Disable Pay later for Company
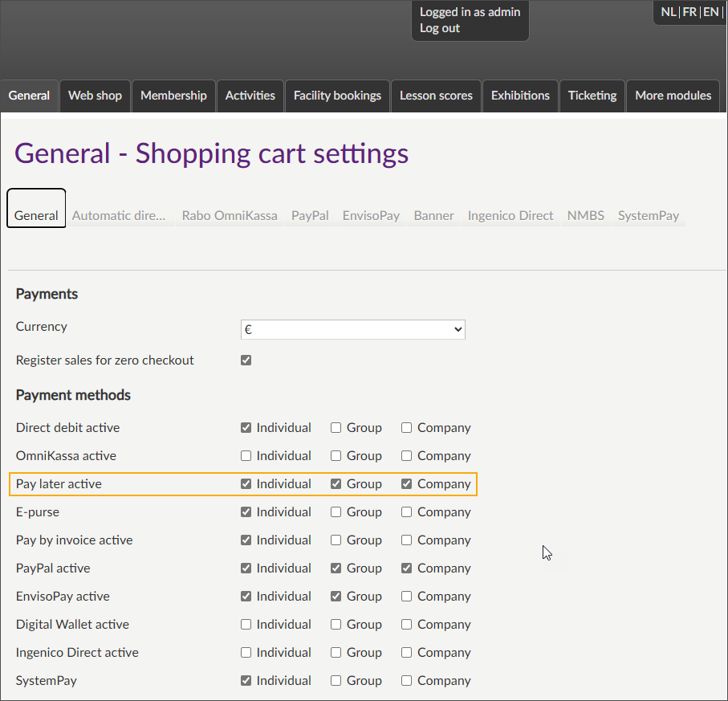The height and width of the screenshot is (701, 728). pos(407,484)
